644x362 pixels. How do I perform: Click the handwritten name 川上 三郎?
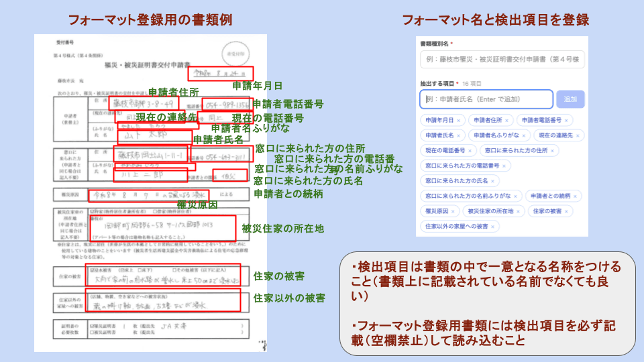[x=142, y=174]
